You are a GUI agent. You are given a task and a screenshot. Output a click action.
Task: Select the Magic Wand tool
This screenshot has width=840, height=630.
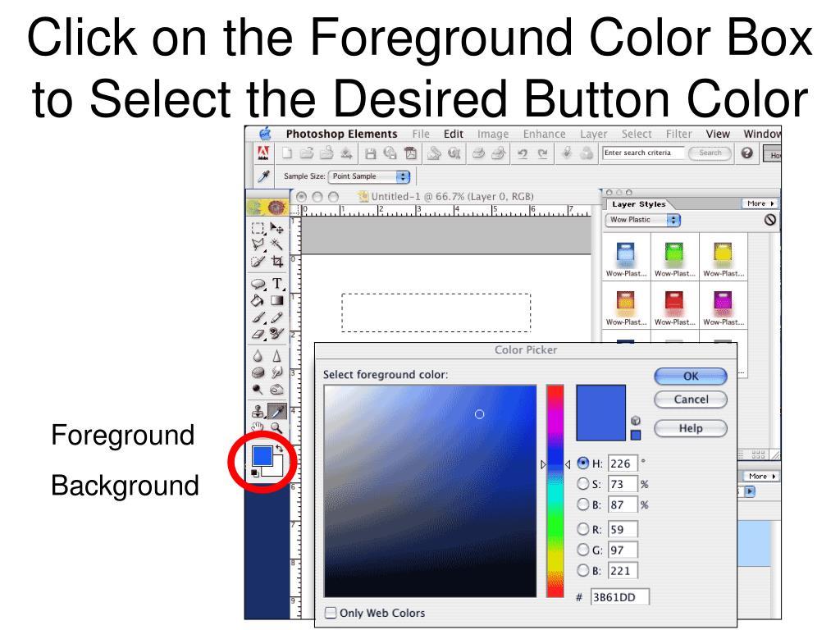coord(277,244)
